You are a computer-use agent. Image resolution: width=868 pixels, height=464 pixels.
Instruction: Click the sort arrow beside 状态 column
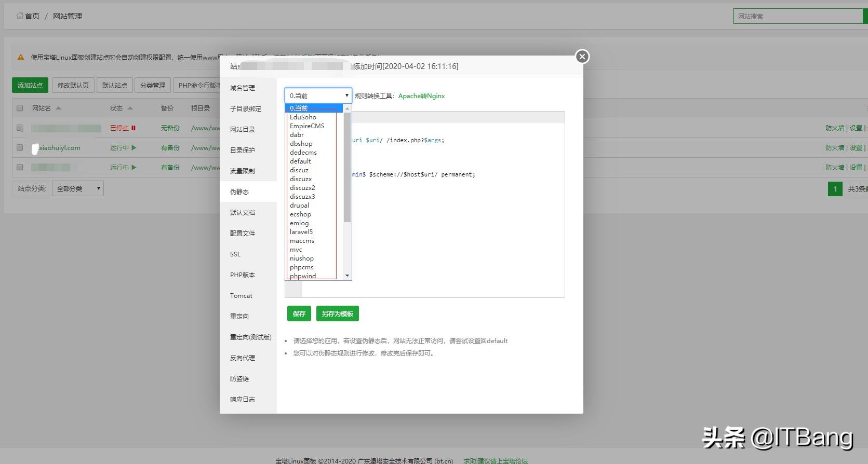tap(130, 108)
